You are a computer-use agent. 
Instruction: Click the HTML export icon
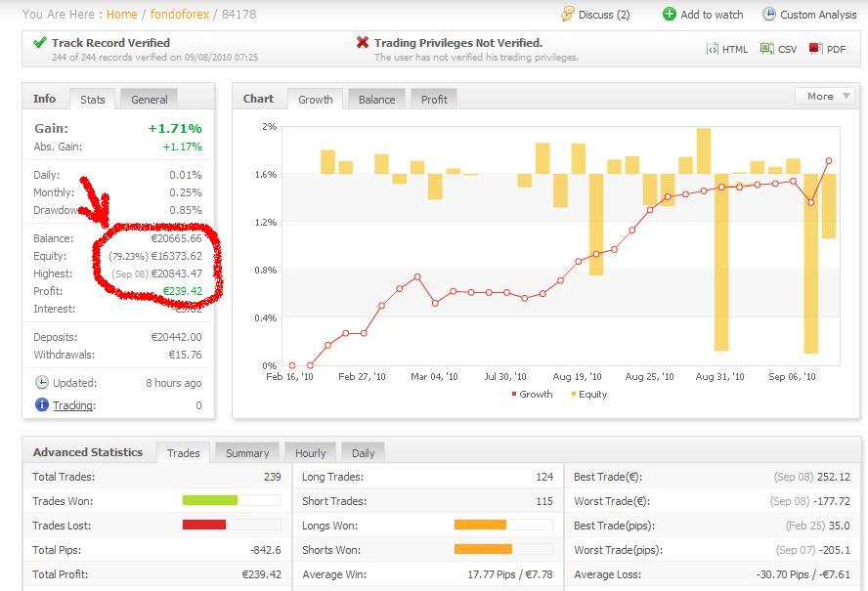click(x=712, y=49)
